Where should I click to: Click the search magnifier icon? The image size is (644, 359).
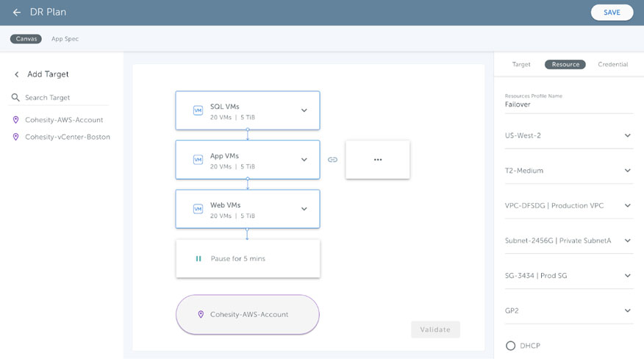[15, 97]
